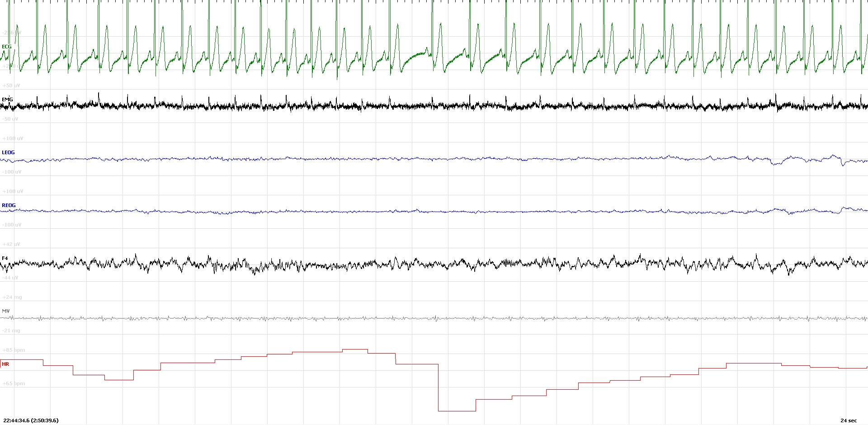The height and width of the screenshot is (425, 868).
Task: Click the LEOG channel label
Action: coord(8,152)
